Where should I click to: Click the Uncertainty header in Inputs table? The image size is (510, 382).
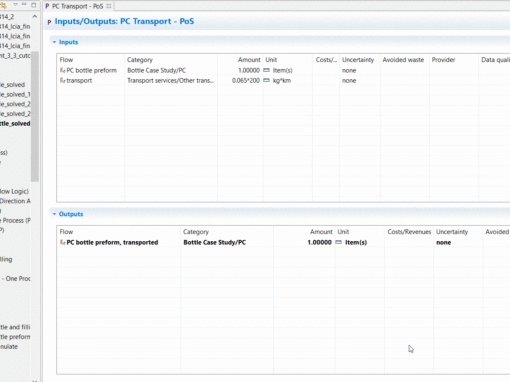click(358, 60)
